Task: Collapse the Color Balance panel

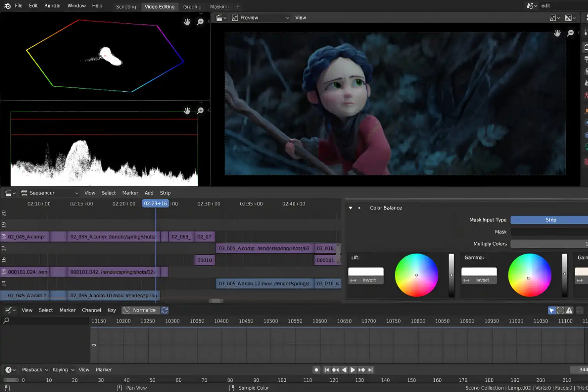Action: click(x=350, y=208)
